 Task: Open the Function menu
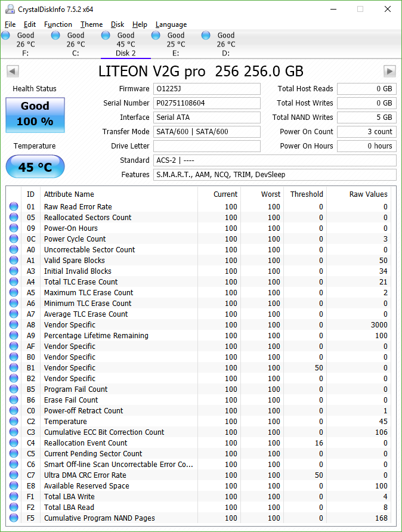[58, 24]
